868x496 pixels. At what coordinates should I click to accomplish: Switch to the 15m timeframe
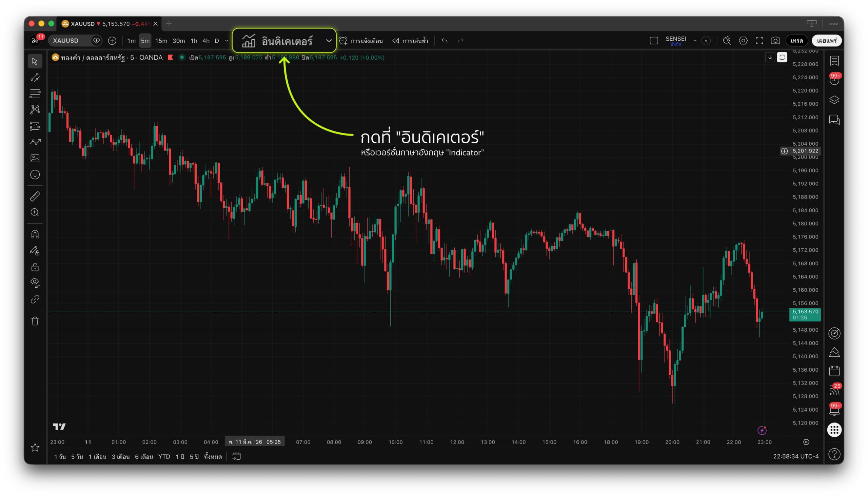pyautogui.click(x=161, y=41)
